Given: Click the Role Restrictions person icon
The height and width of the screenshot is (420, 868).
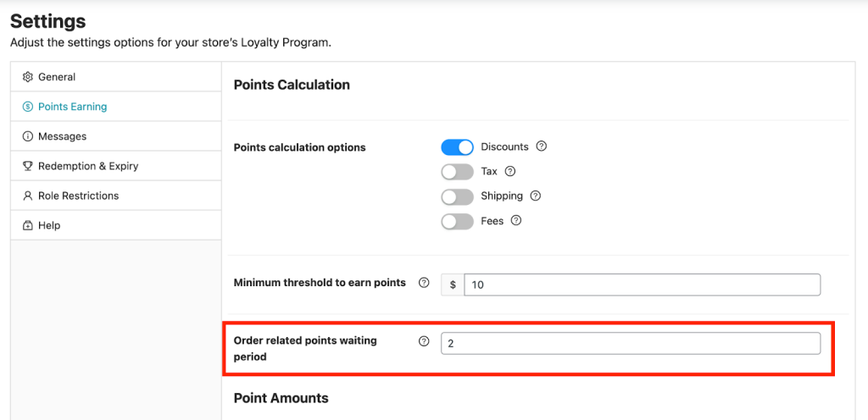Looking at the screenshot, I should pyautogui.click(x=28, y=196).
